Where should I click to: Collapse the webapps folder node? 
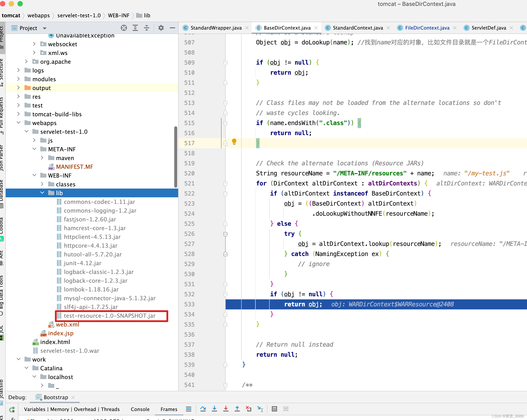[19, 123]
